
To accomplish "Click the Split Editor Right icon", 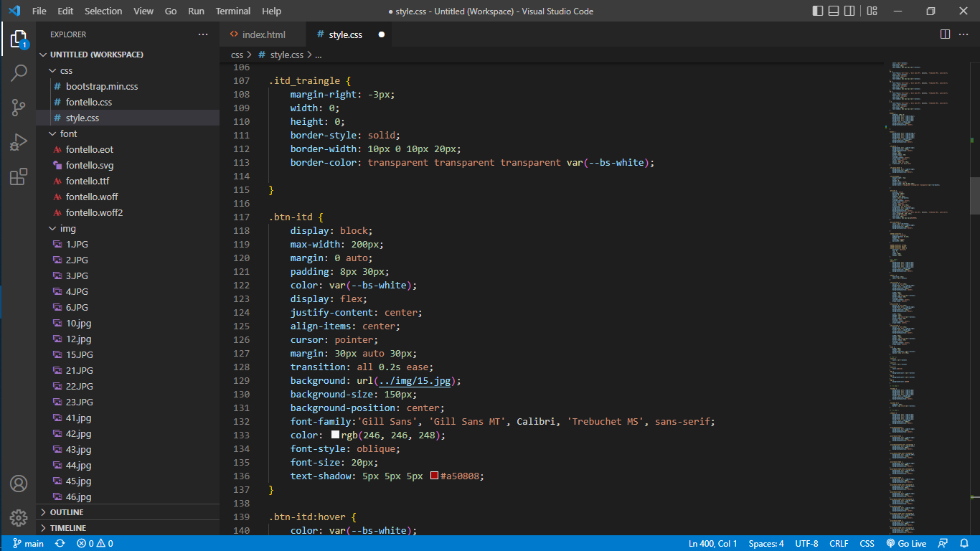I will click(945, 34).
